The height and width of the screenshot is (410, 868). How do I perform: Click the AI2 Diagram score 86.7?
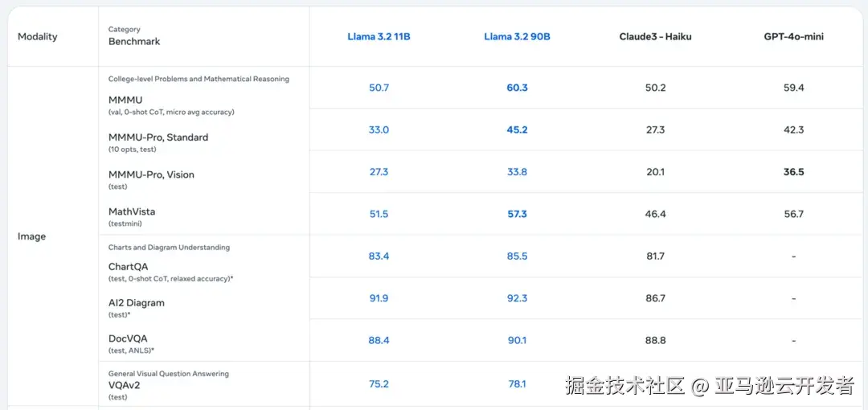point(656,298)
